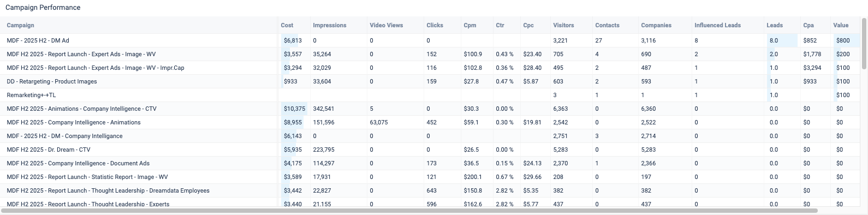868x215 pixels.
Task: Click the Companies column header
Action: (x=656, y=25)
